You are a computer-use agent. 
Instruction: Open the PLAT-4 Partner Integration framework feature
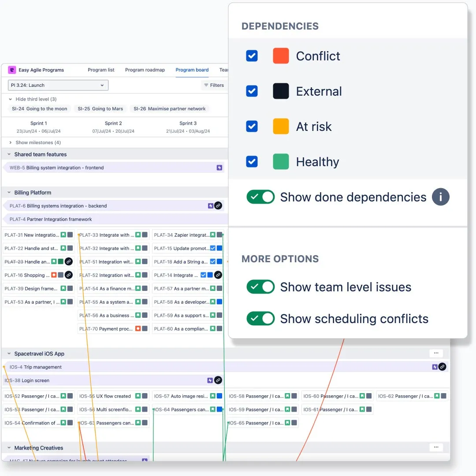(115, 219)
